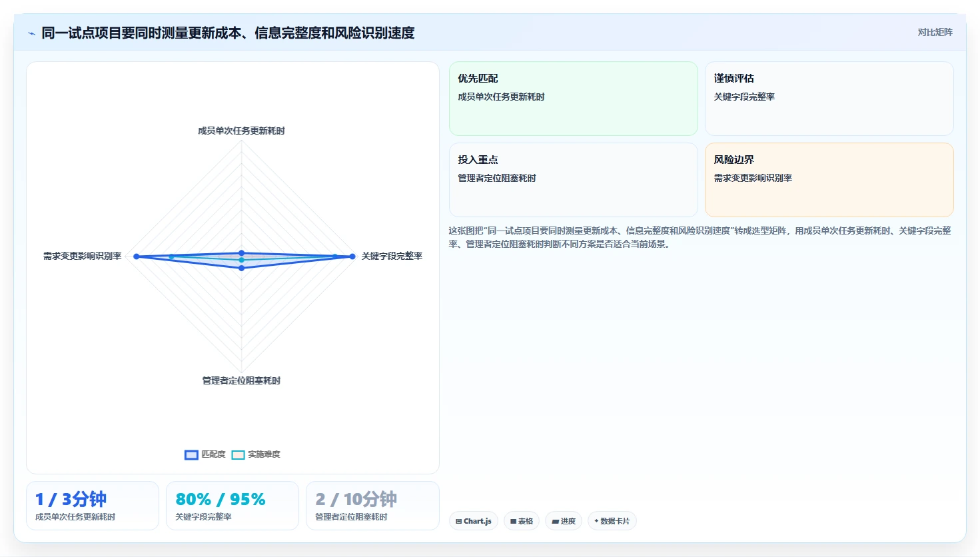Click radar axis label 管理者定位阻塞耗时
Screen dimensions: 980x557
241,380
